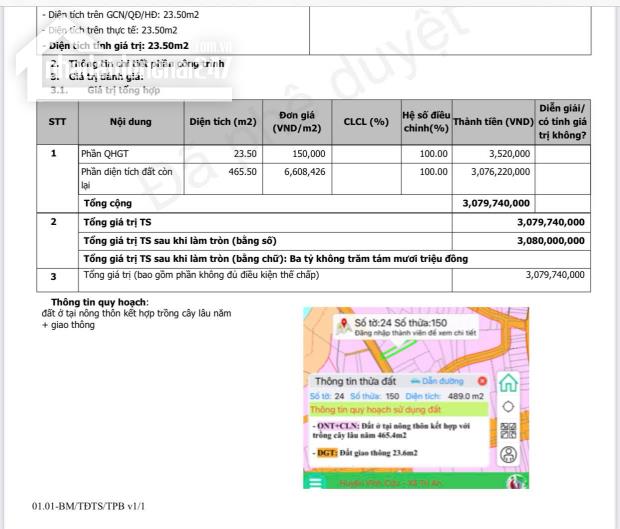Click the Đơn giá (VND/m2) column header
The width and height of the screenshot is (620, 529).
297,121
